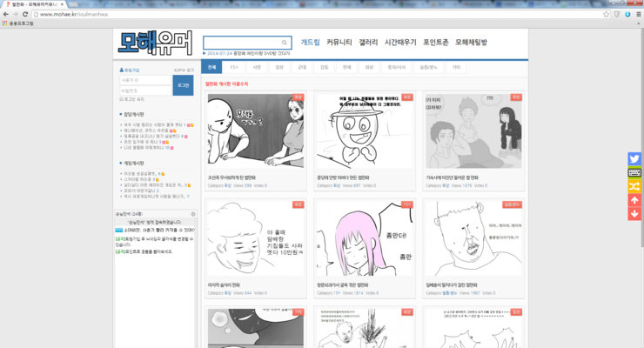The width and height of the screenshot is (644, 348).
Task: Bookmark this page with the star icon
Action: [x=607, y=15]
